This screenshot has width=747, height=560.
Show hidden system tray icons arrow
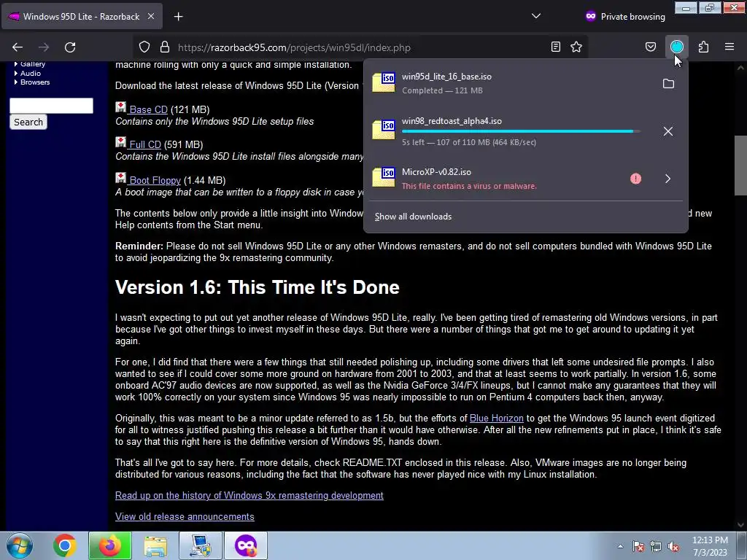click(620, 546)
